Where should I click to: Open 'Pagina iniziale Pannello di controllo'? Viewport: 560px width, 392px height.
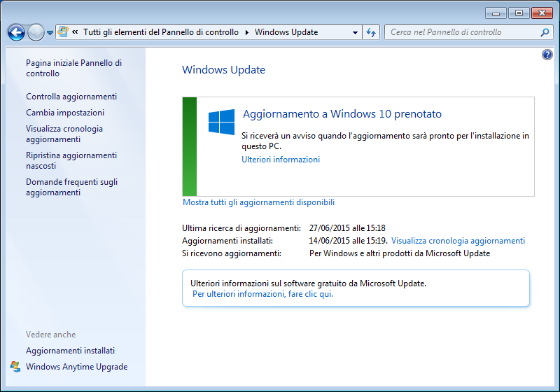click(74, 68)
